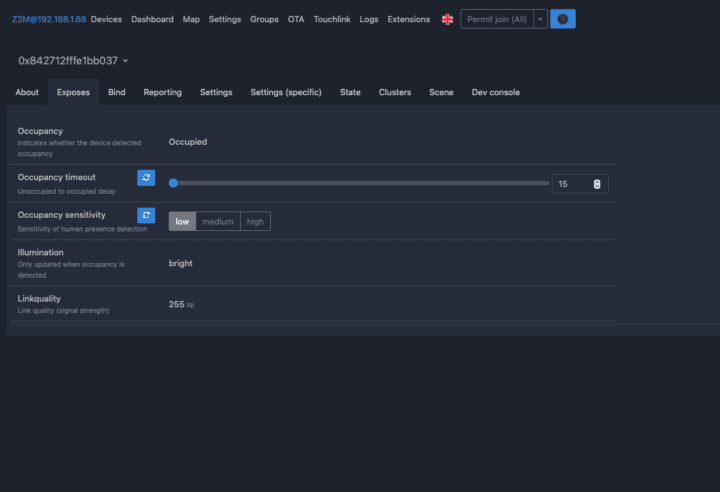Click the Permit join (All) button
Image resolution: width=720 pixels, height=492 pixels.
(497, 19)
